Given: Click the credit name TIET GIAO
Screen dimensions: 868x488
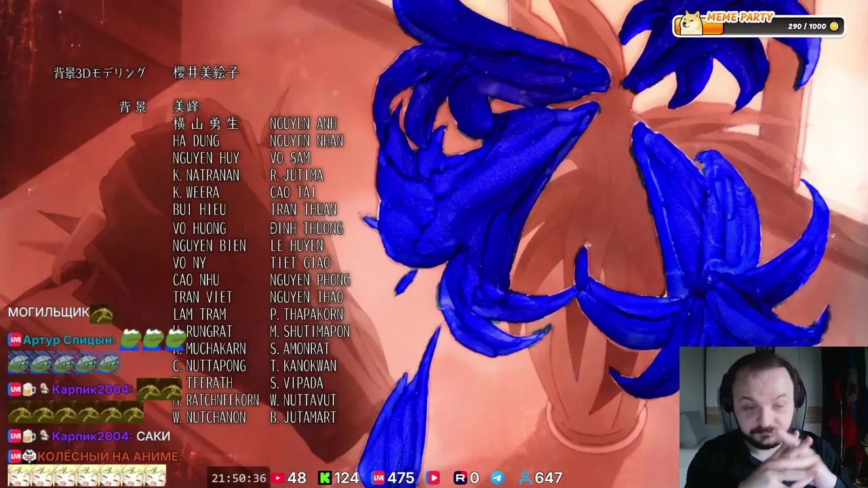Looking at the screenshot, I should [300, 263].
